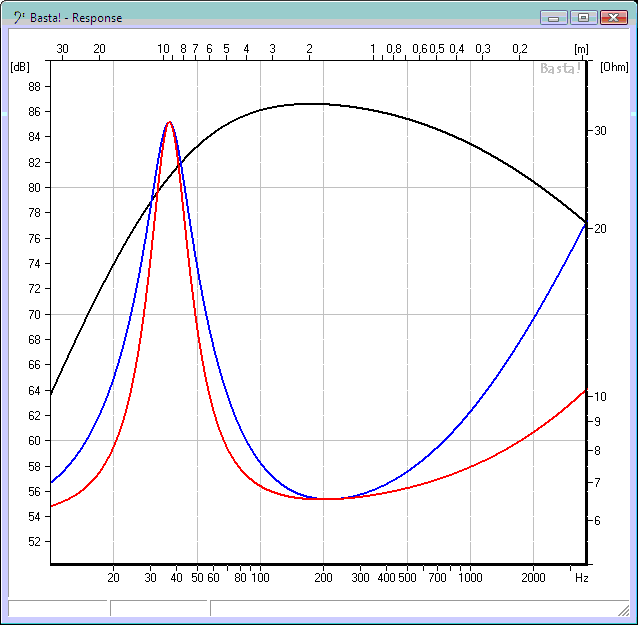Click the Basta! watermark in the graph corner
638x625 pixels.
click(x=560, y=69)
